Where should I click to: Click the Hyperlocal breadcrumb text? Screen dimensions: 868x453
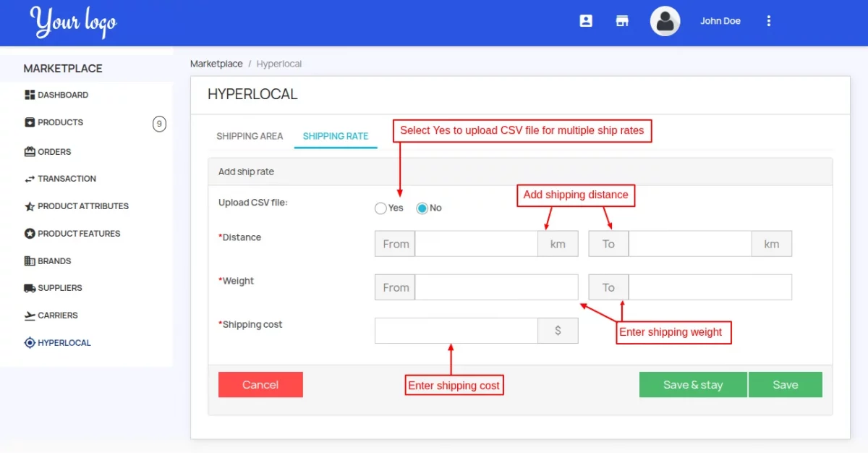[279, 64]
